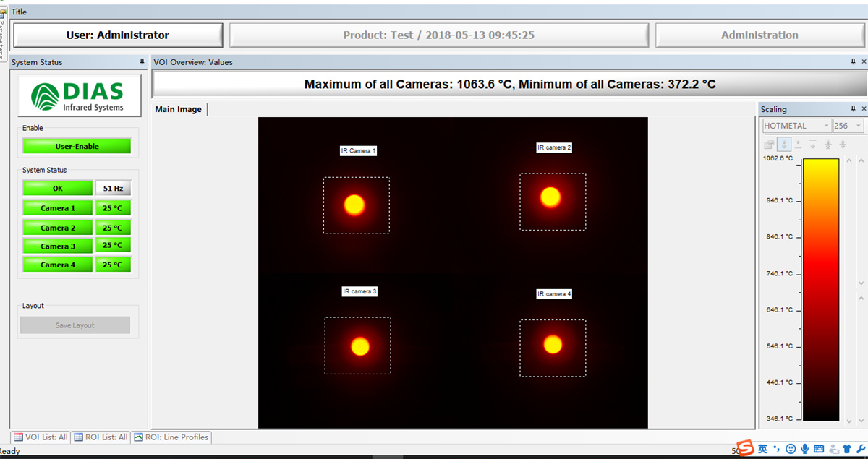This screenshot has width=868, height=459.
Task: Open the HOTMETAL palette dropdown
Action: [x=796, y=126]
